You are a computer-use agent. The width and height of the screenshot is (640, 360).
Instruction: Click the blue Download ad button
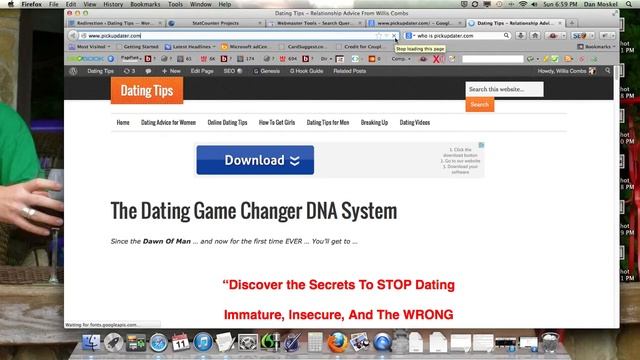click(x=255, y=160)
